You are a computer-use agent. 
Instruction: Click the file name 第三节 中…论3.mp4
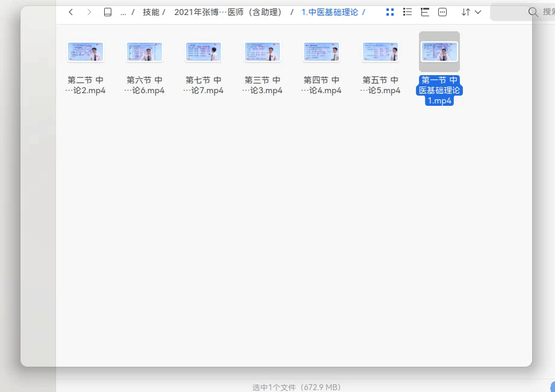(262, 85)
